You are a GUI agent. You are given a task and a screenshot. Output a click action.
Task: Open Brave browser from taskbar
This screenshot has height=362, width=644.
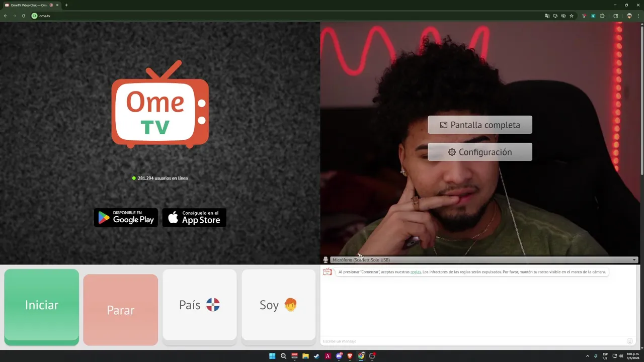tap(350, 356)
